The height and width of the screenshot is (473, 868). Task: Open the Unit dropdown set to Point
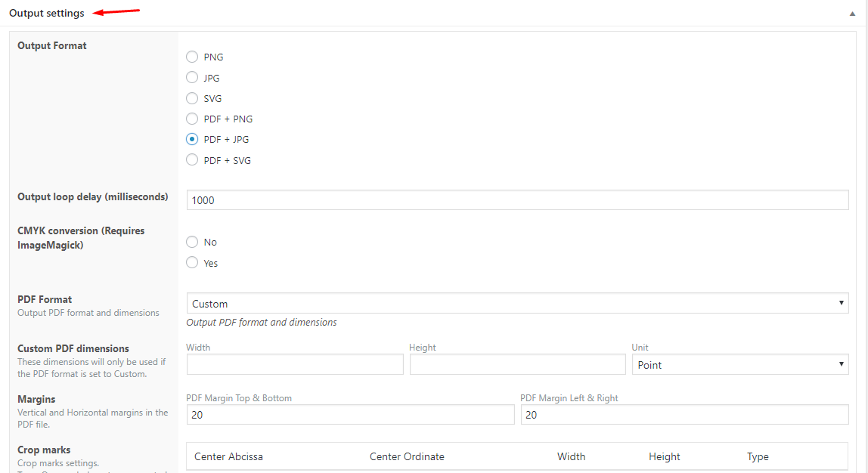point(739,364)
